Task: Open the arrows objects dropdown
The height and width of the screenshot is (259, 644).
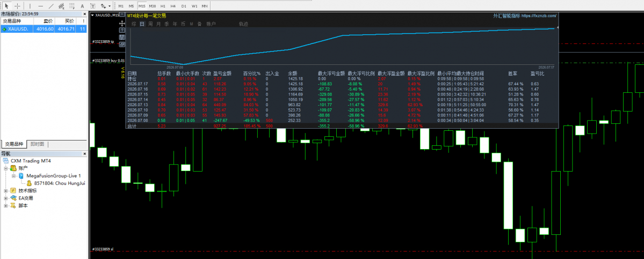Action: [x=105, y=6]
